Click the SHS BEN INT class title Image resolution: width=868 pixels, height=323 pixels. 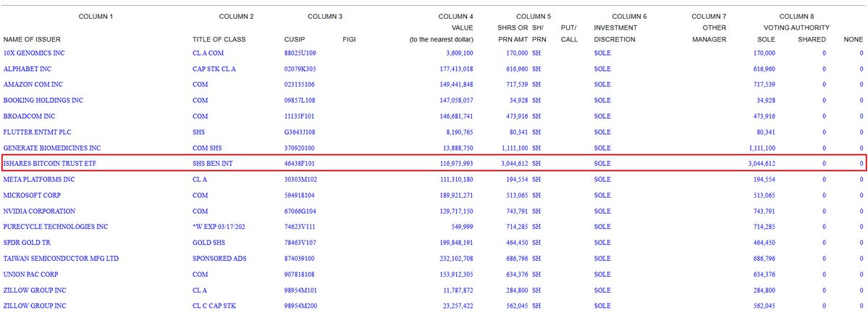coord(213,164)
